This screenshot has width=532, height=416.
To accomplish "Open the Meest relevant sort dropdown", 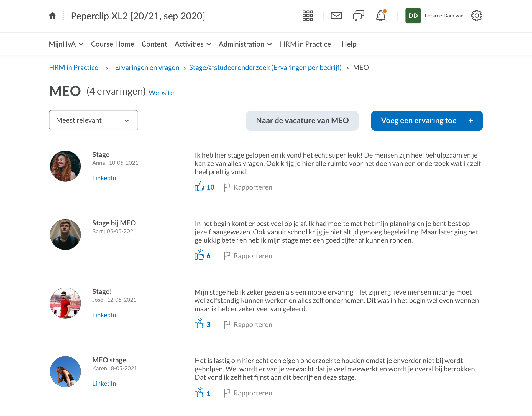I will pyautogui.click(x=93, y=120).
